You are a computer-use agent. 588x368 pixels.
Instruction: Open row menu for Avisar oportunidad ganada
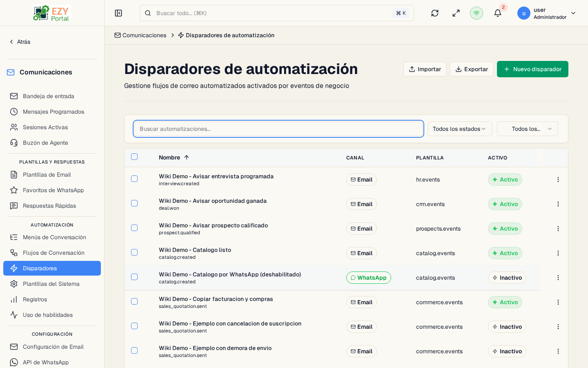[x=558, y=204]
